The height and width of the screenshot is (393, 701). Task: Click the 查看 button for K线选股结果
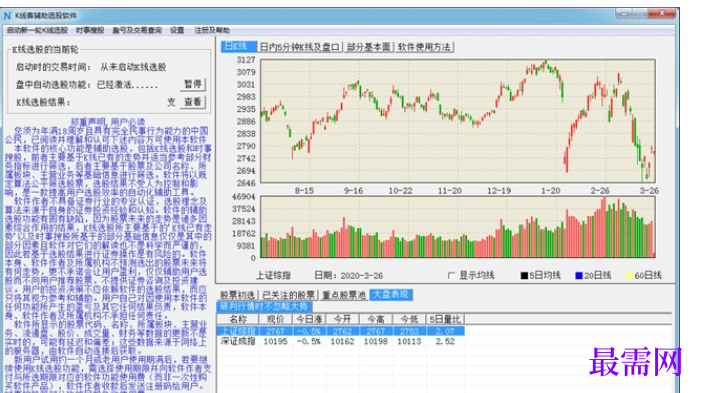[x=193, y=102]
